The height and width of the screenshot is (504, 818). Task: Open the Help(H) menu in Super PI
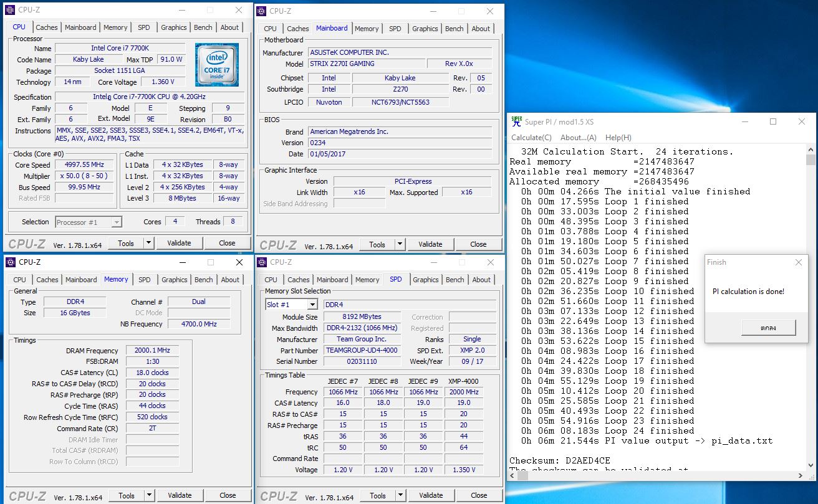pos(618,138)
